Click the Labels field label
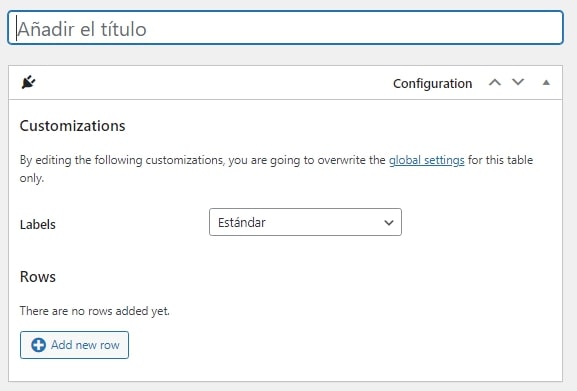This screenshot has height=391, width=577. pos(38,224)
